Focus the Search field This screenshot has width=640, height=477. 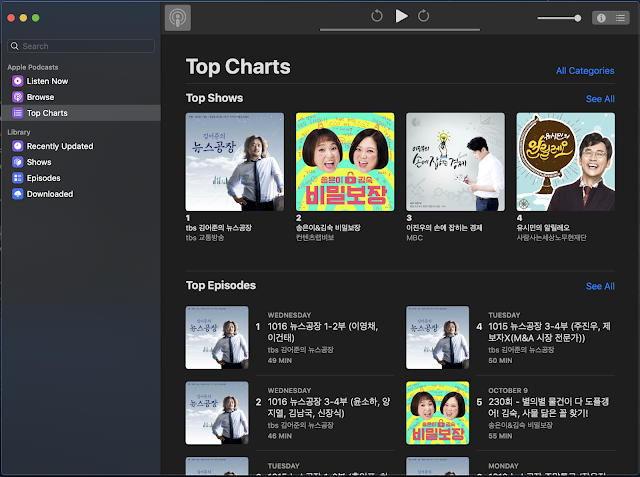coord(81,46)
